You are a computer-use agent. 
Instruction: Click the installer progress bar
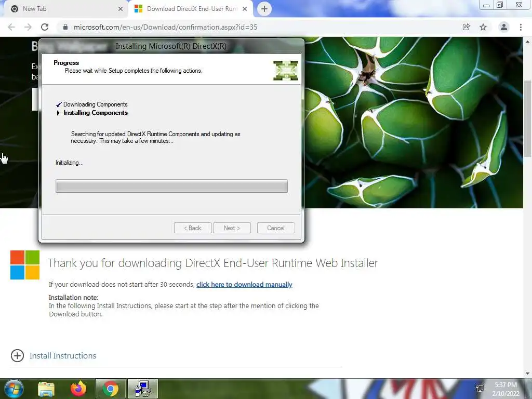pos(171,186)
